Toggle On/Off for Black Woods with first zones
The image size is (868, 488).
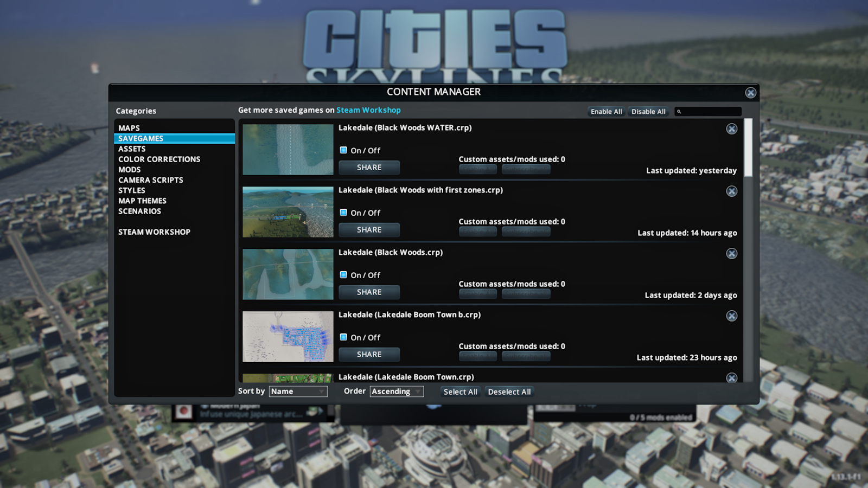(343, 213)
